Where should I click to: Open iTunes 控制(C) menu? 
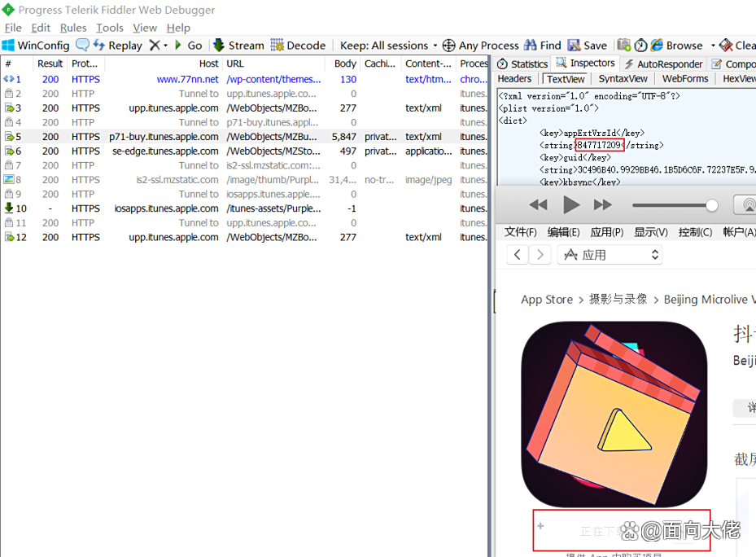tap(695, 232)
